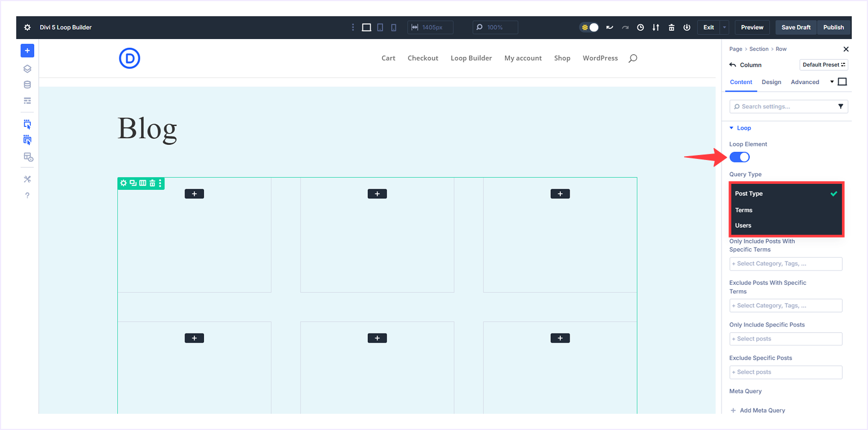The width and height of the screenshot is (868, 430).
Task: Open the database icon in sidebar
Action: click(x=27, y=85)
